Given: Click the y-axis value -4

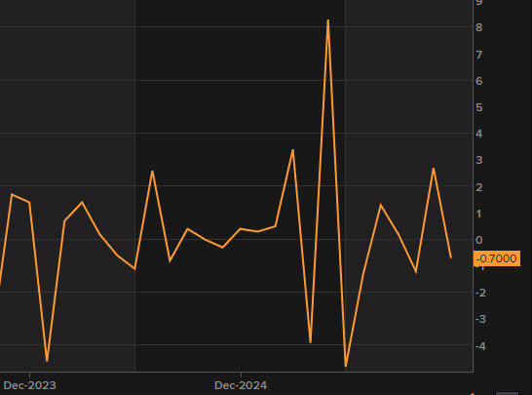Looking at the screenshot, I should (x=480, y=346).
